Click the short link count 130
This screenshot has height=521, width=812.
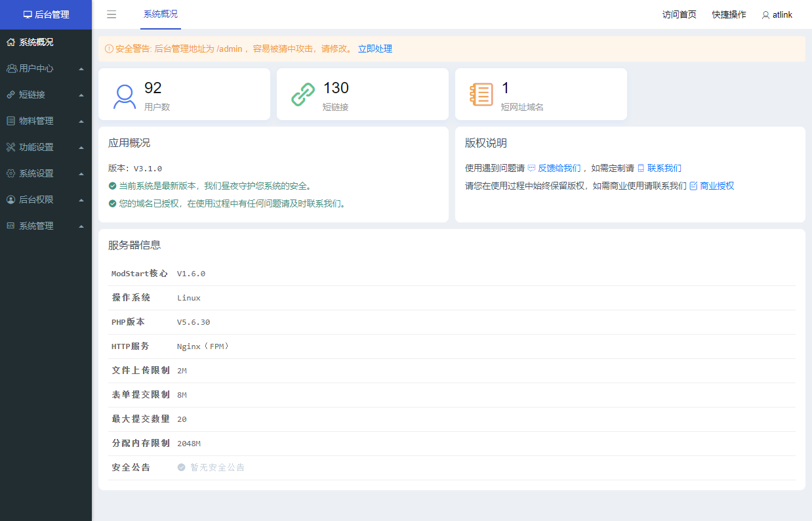click(336, 88)
